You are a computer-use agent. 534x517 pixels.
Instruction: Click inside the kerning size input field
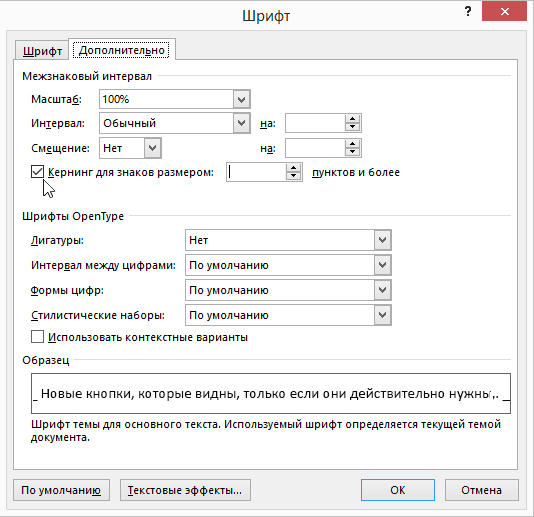tap(256, 172)
